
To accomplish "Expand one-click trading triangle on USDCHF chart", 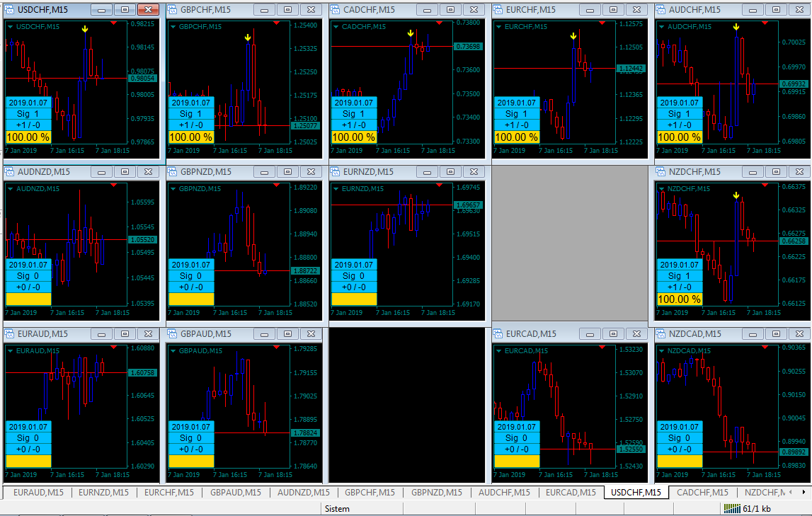I will click(x=10, y=26).
